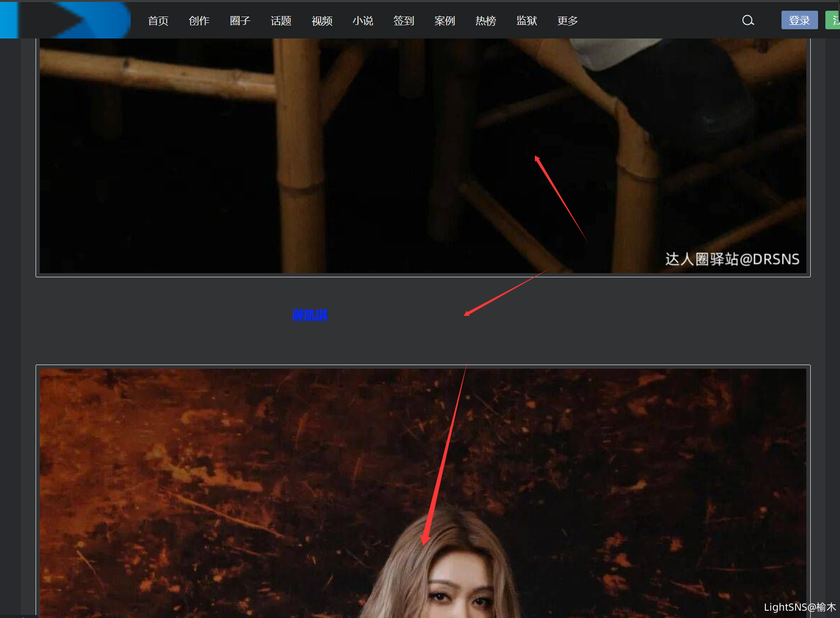Open the search magnifier icon
840x618 pixels.
[748, 20]
